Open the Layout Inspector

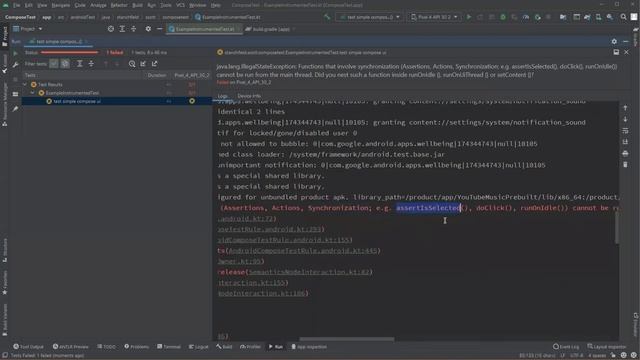tap(606, 347)
